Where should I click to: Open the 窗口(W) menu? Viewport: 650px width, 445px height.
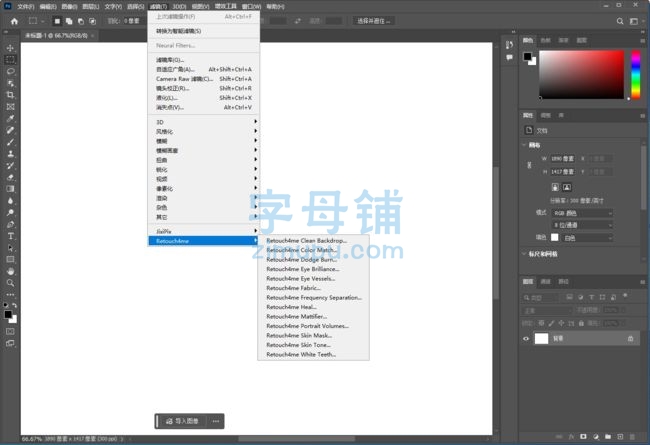tap(252, 7)
